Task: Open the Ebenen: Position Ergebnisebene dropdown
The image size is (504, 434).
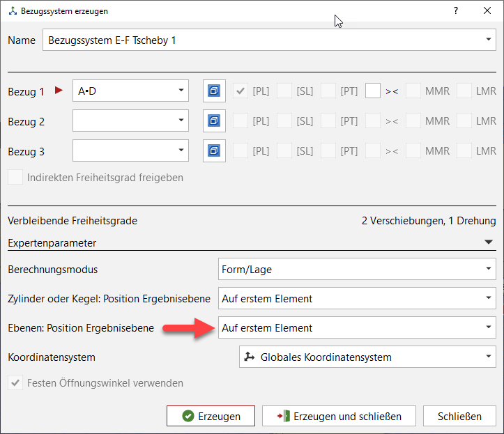Action: click(x=488, y=327)
